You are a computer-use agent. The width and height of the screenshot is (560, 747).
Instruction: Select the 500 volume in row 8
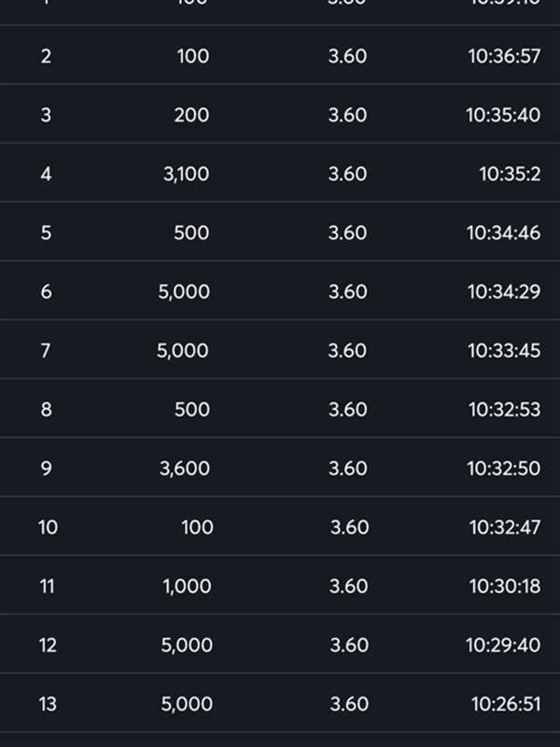point(192,409)
